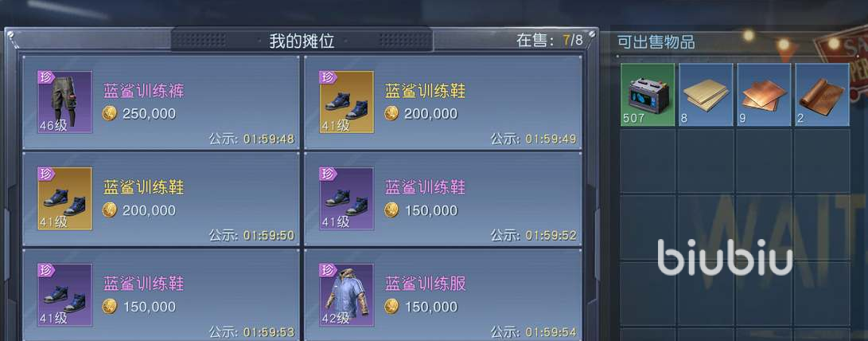Click the 可出售物品 panel heading
The image size is (868, 341).
pyautogui.click(x=656, y=42)
